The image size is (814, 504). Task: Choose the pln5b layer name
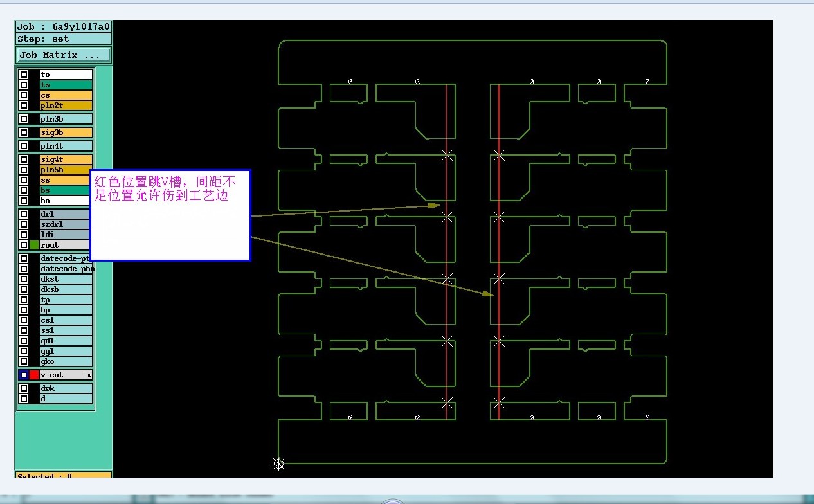(x=66, y=170)
